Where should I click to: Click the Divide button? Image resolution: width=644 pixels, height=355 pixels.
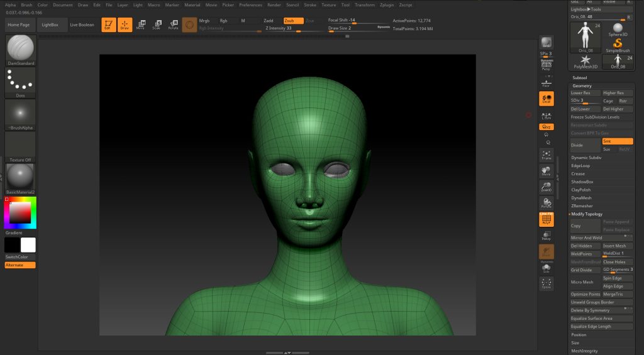point(584,145)
